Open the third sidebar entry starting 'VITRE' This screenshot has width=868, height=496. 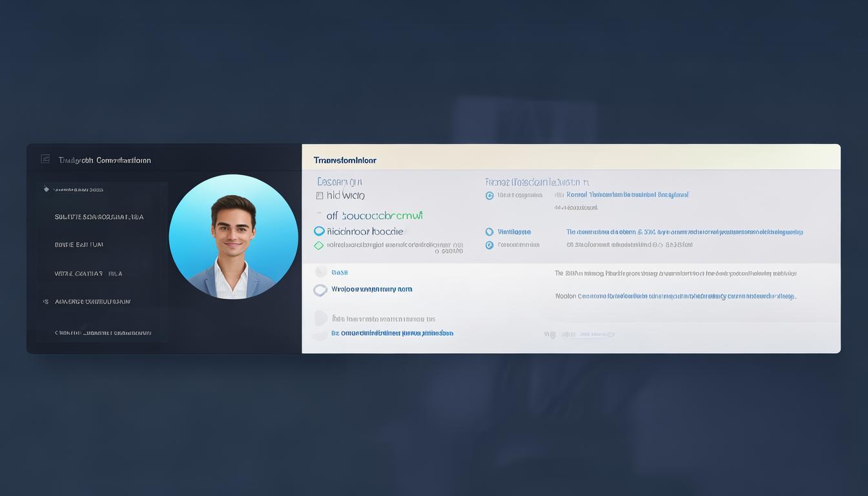point(88,274)
